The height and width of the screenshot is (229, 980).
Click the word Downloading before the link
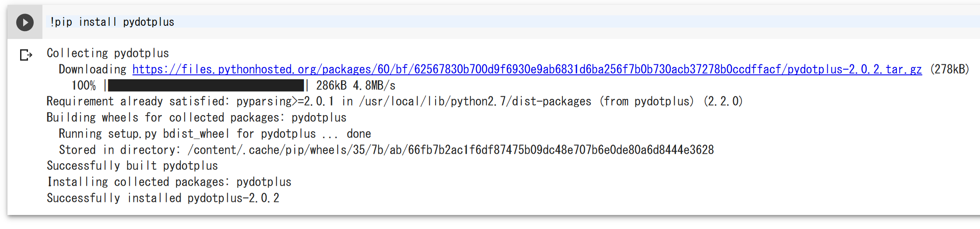point(92,69)
